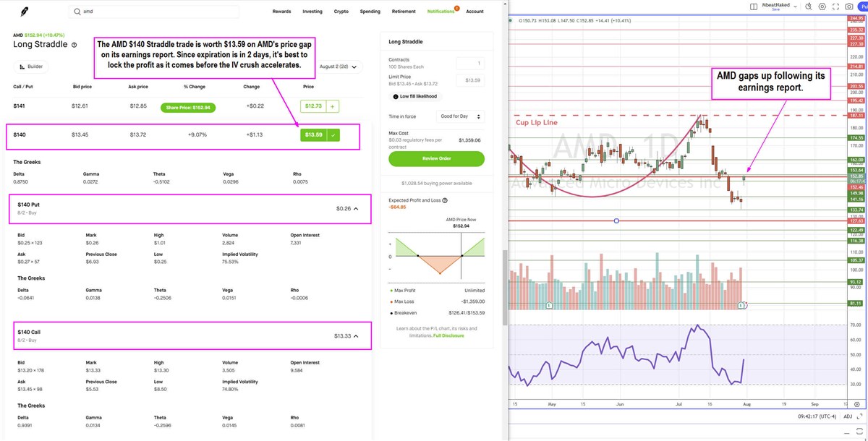This screenshot has height=441, width=868.
Task: Edit the Contracts quantity field
Action: point(471,64)
